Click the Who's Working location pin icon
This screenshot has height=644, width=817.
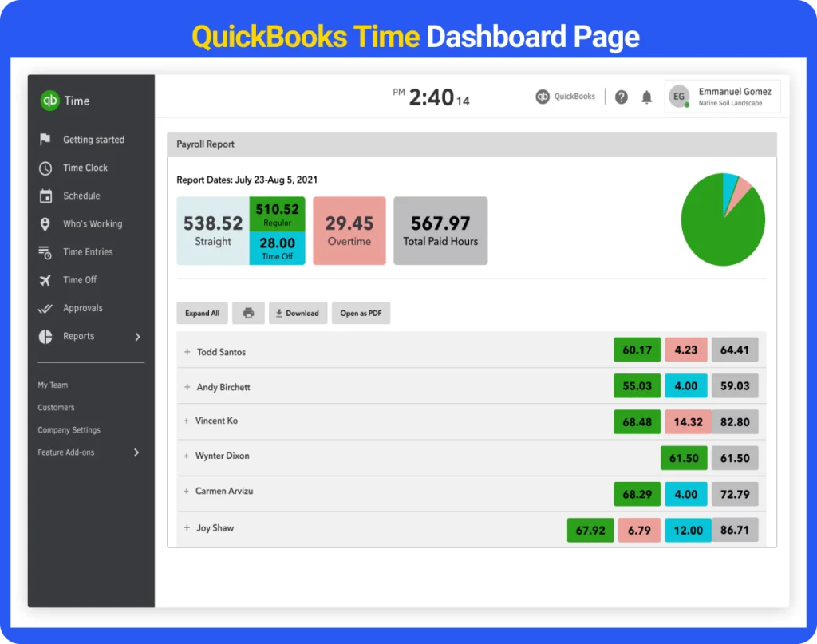(45, 224)
